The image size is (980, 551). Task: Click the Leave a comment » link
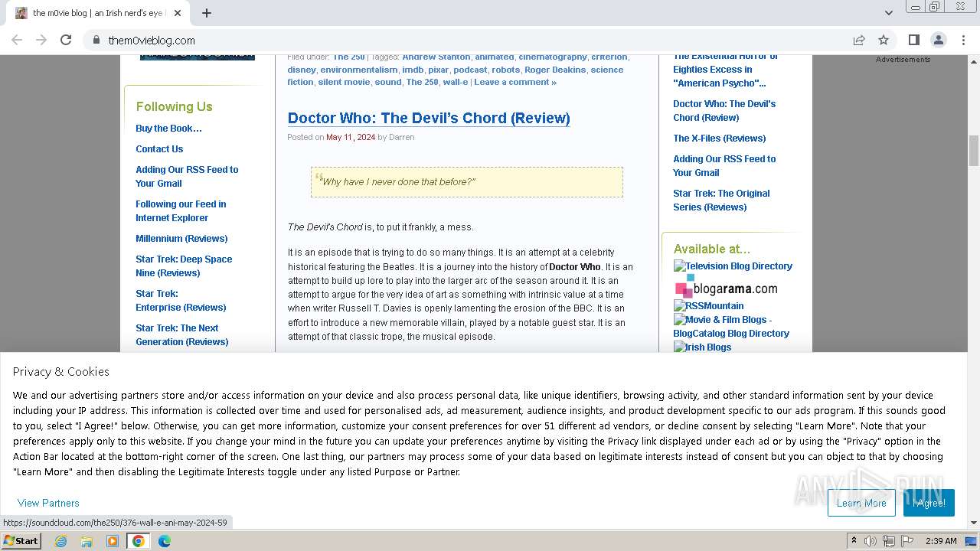[x=515, y=82]
